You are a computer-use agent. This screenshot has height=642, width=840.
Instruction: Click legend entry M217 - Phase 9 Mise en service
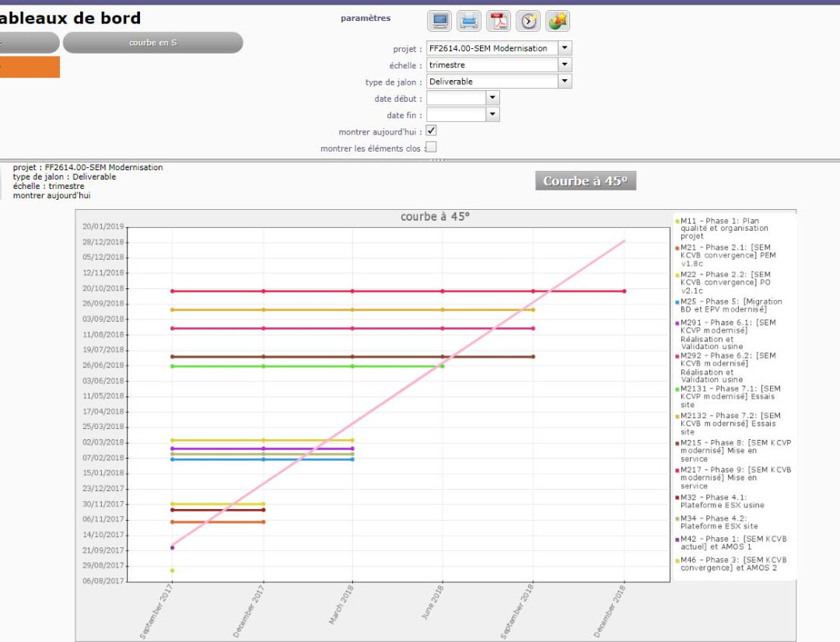(733, 478)
